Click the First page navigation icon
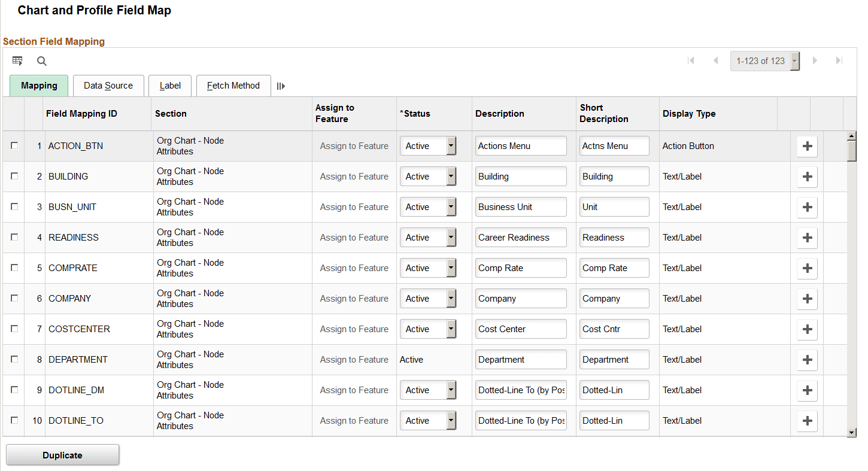The width and height of the screenshot is (868, 471). coord(691,60)
